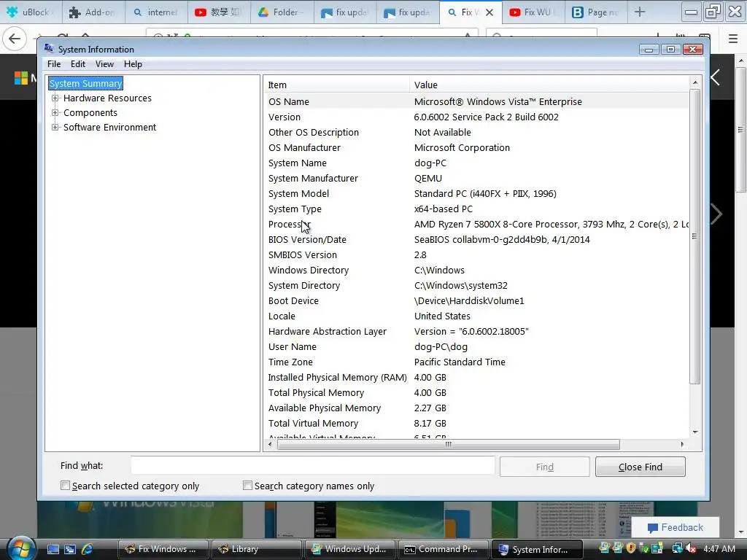The image size is (747, 560).
Task: Click the Value column header
Action: (549, 85)
